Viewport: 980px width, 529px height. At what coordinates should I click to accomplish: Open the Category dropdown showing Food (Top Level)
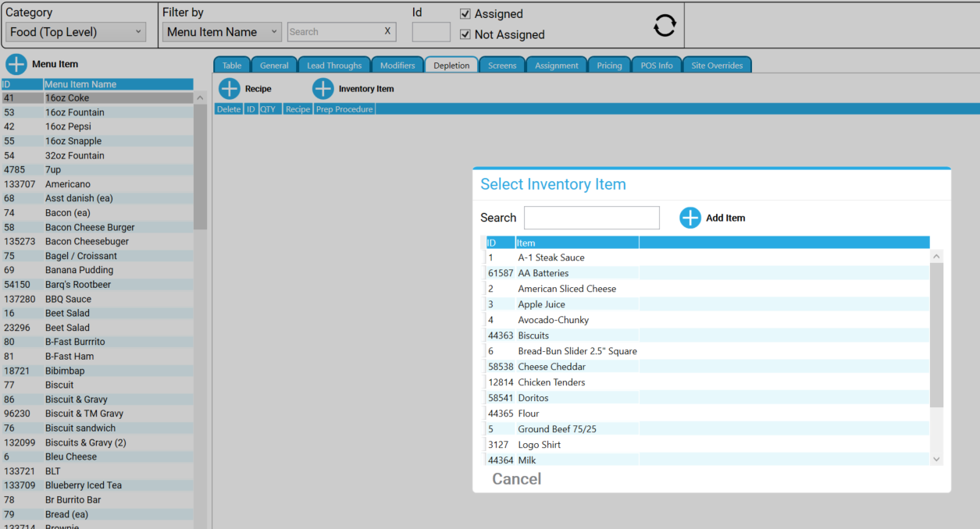tap(75, 31)
